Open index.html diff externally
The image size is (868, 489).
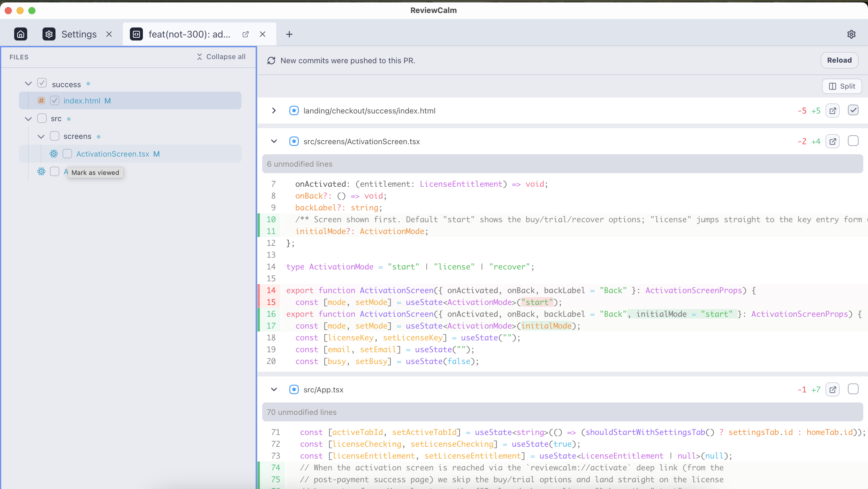pos(832,111)
